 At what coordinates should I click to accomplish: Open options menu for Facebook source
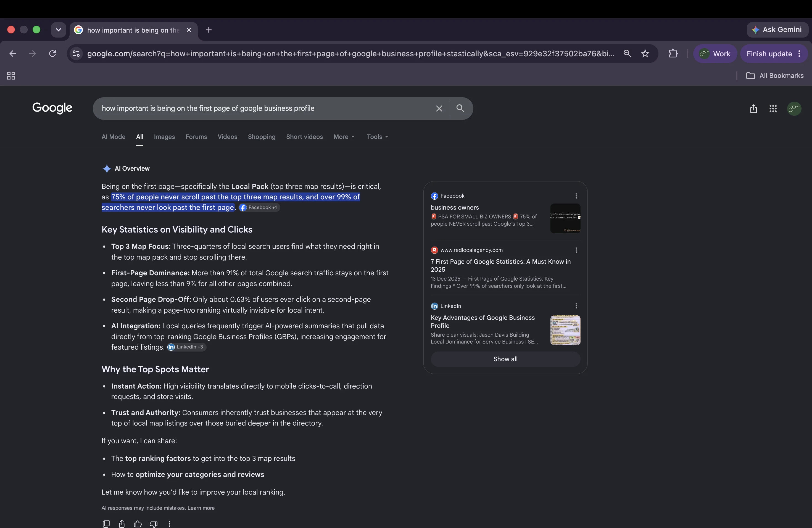coord(576,196)
